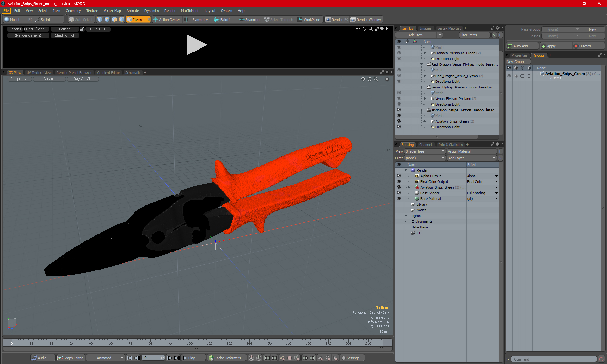Open the Action Center tool
This screenshot has width=607, height=364.
(167, 20)
